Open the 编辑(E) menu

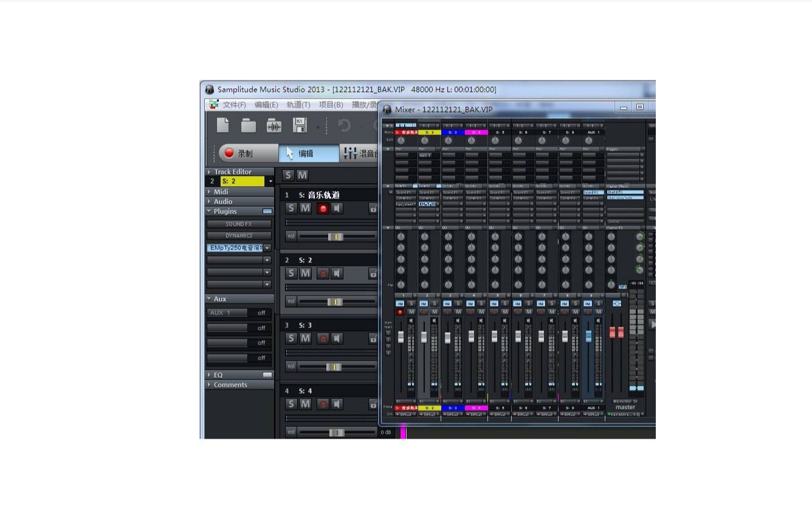[x=266, y=105]
